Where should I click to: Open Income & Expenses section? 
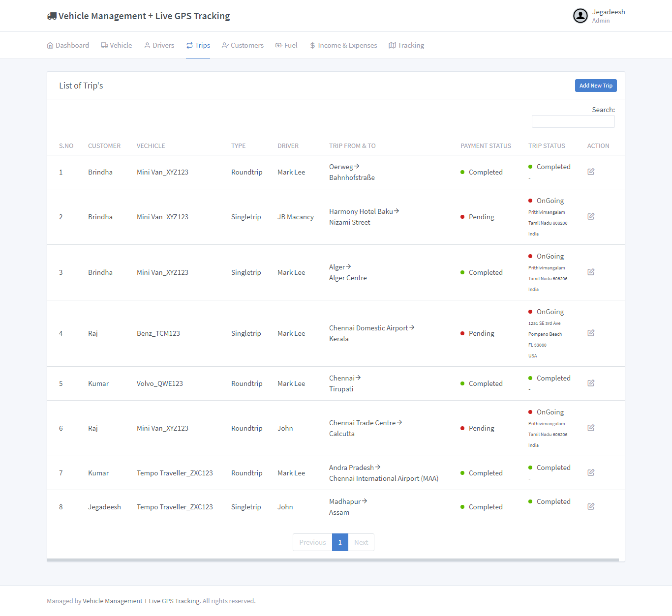343,45
